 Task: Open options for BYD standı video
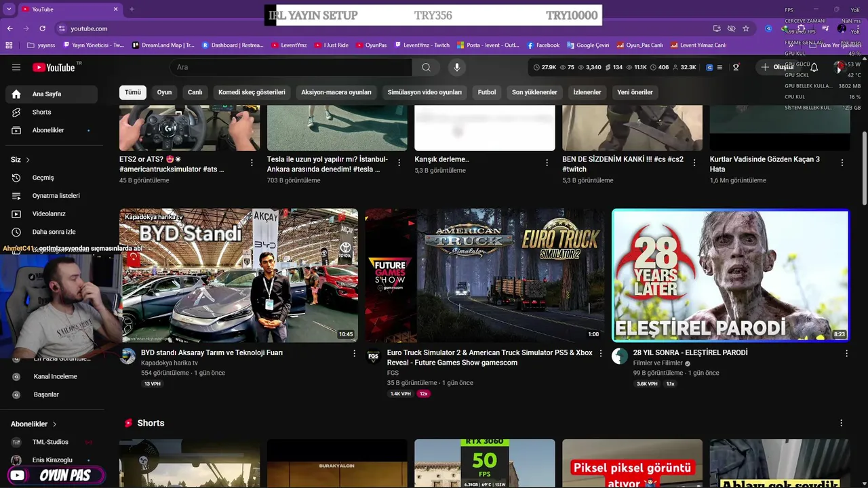354,353
